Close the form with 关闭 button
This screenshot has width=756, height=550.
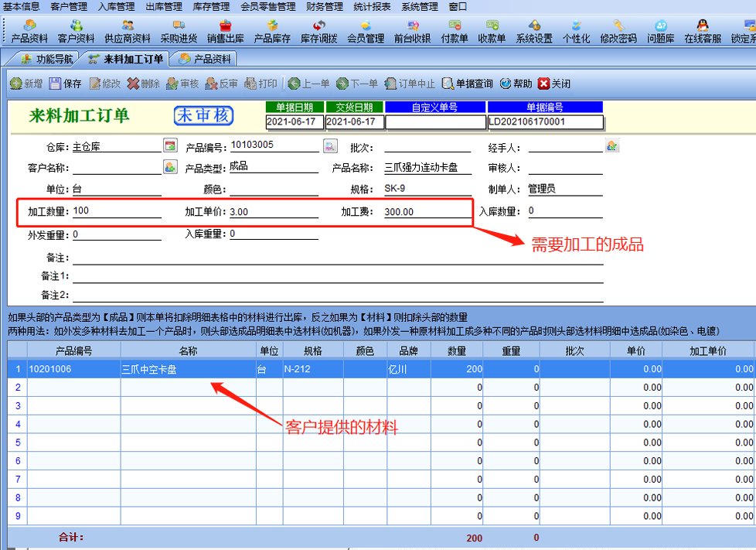point(554,84)
